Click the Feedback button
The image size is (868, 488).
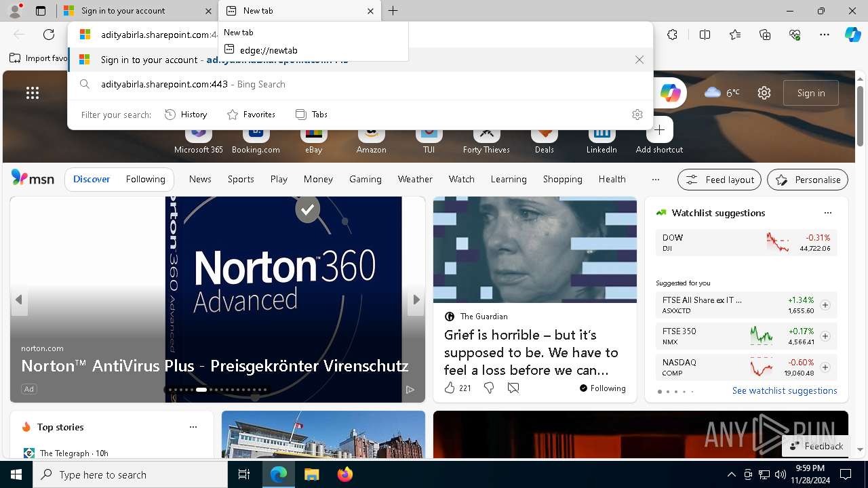(816, 446)
